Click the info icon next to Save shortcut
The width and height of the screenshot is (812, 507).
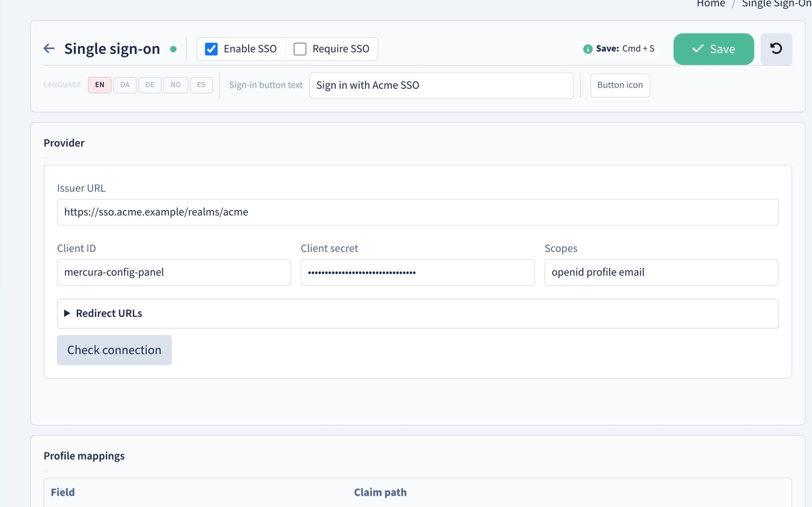(x=587, y=49)
